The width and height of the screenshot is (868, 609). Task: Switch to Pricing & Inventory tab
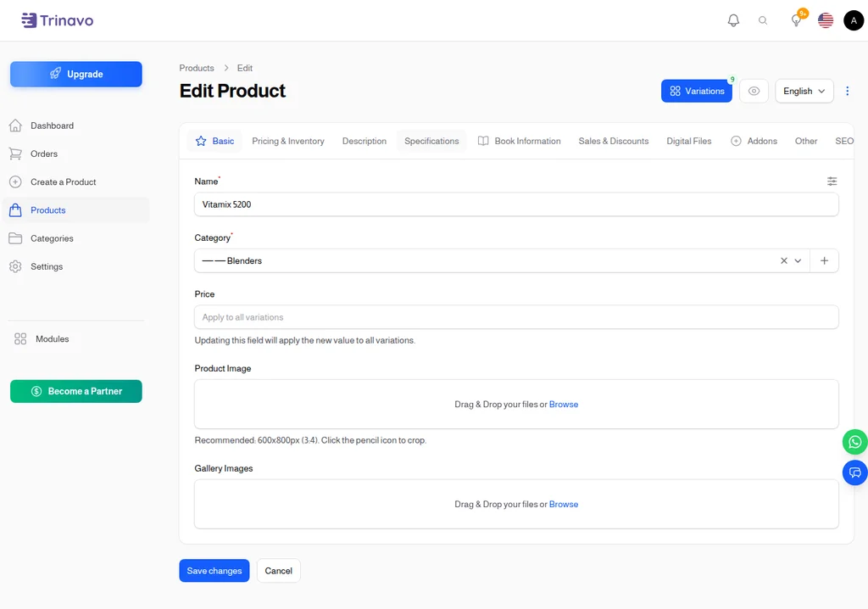(288, 142)
